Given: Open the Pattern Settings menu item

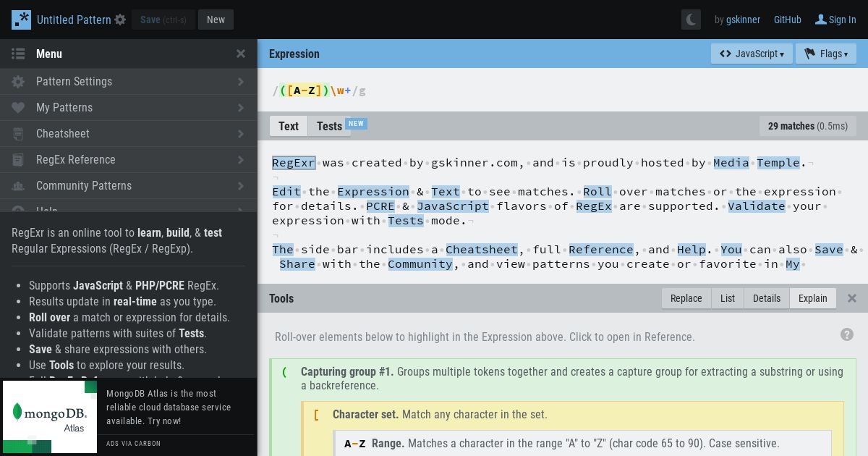Looking at the screenshot, I should (x=128, y=82).
